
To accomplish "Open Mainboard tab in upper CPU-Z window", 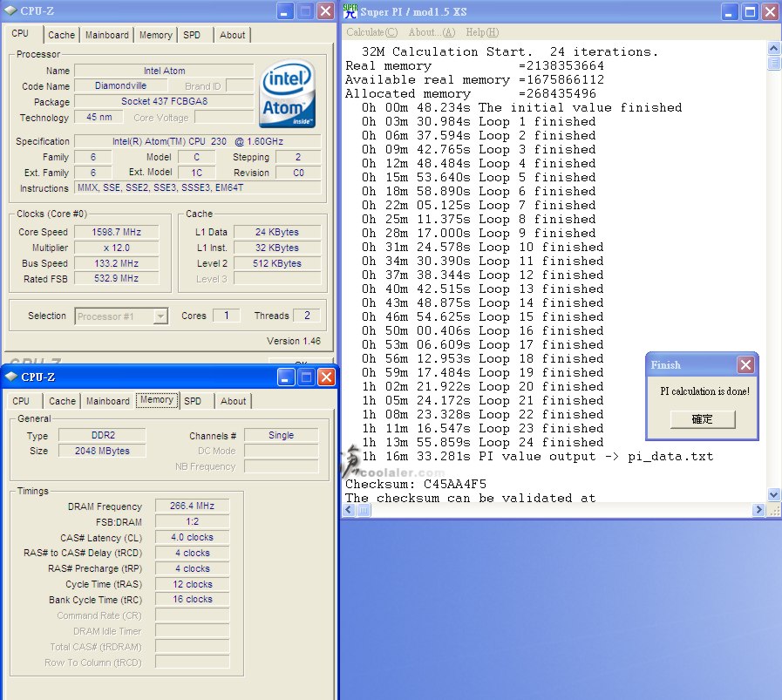I will coord(106,35).
